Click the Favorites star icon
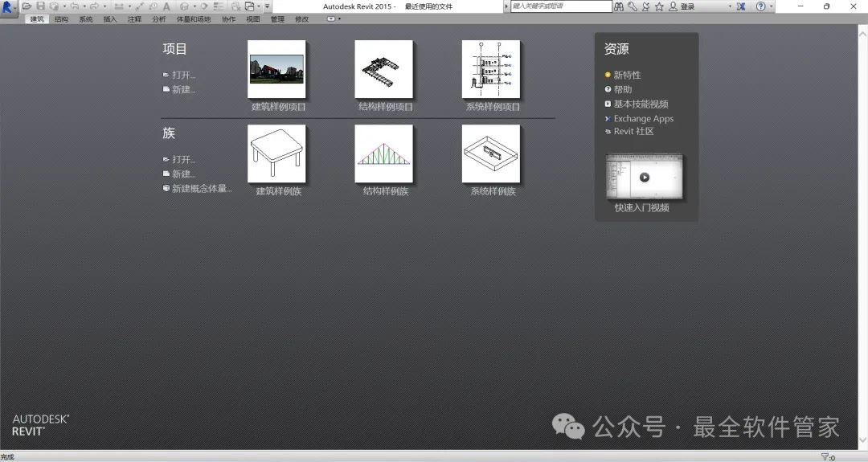This screenshot has height=462, width=868. tap(659, 6)
